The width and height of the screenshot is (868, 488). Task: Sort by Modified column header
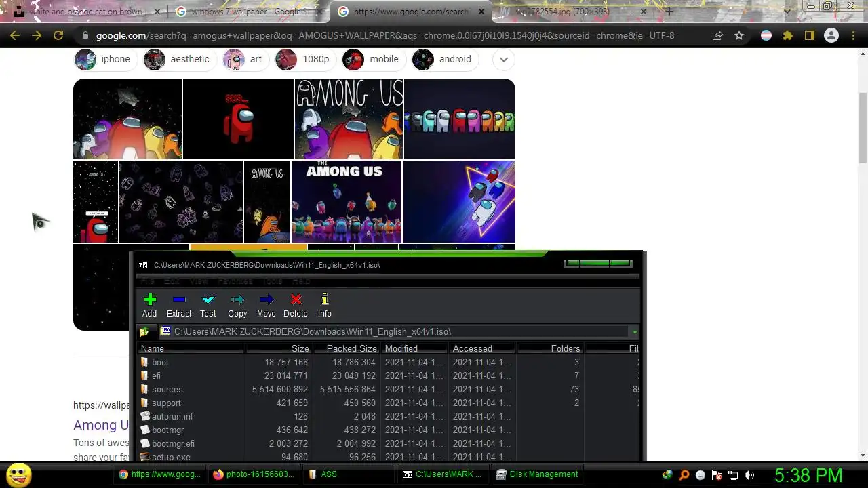coord(414,348)
